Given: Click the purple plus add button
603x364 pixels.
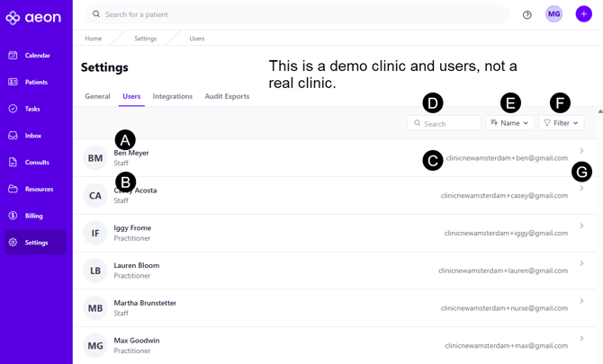Looking at the screenshot, I should [583, 14].
